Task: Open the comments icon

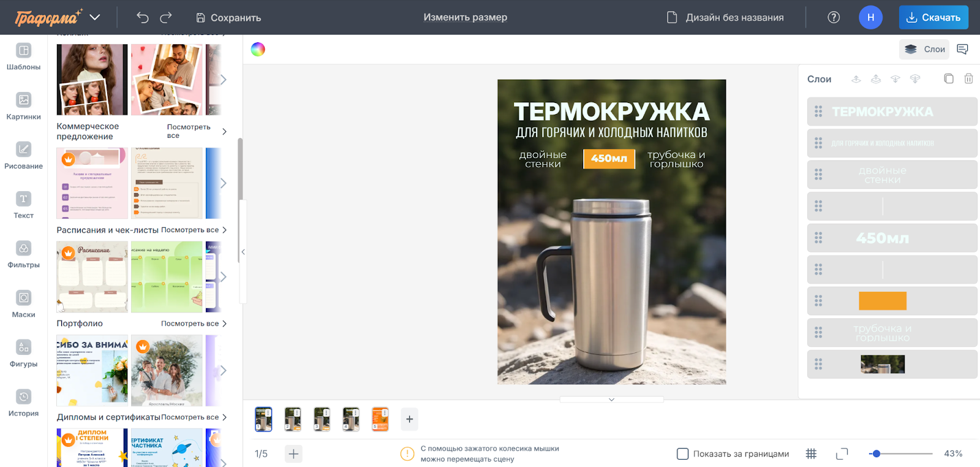Action: tap(962, 50)
